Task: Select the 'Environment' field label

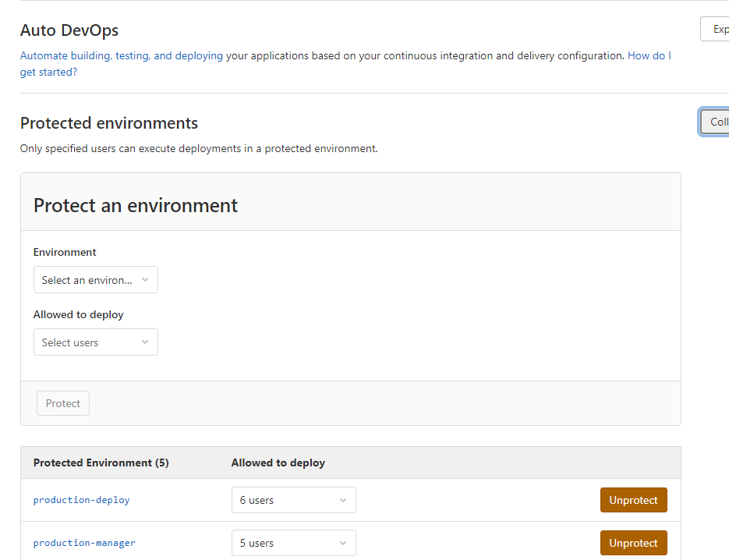Action: pyautogui.click(x=65, y=252)
